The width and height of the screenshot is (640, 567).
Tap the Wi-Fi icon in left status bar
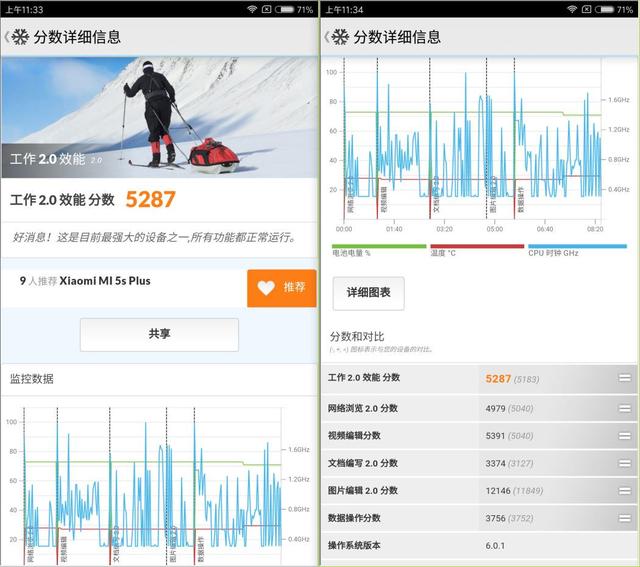click(x=252, y=9)
